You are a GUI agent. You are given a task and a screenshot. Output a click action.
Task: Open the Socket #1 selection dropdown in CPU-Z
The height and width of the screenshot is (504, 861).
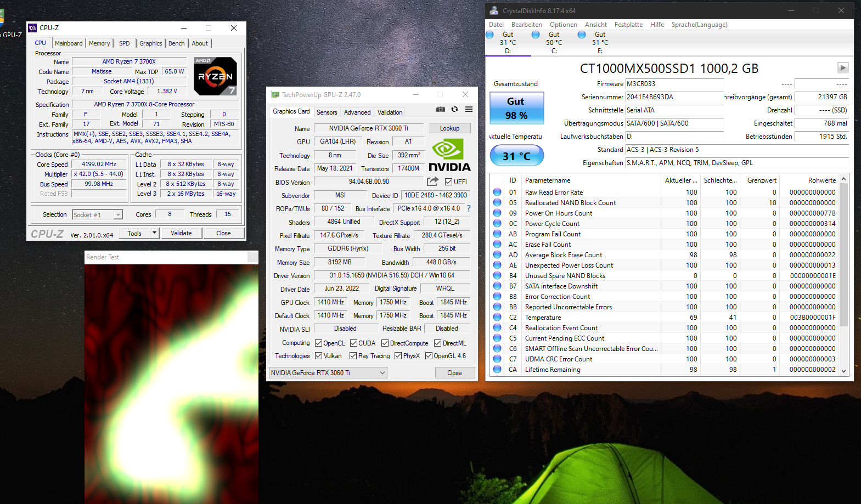click(x=97, y=215)
